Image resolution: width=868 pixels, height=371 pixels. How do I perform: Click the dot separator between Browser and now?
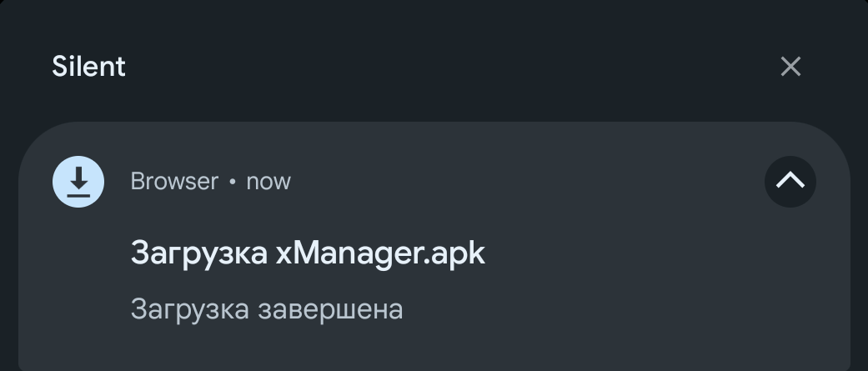tap(233, 183)
